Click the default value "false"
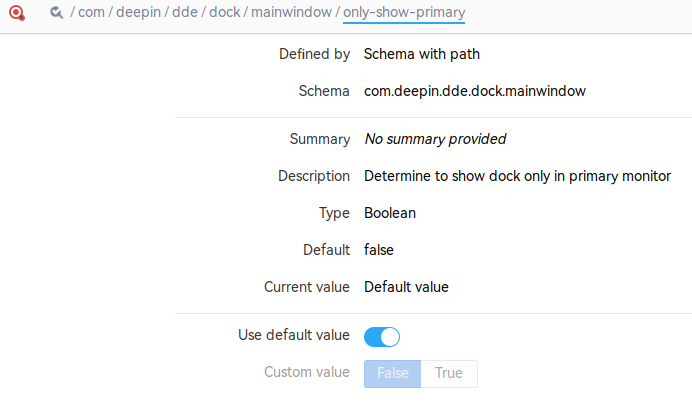The height and width of the screenshot is (420, 692). 380,250
